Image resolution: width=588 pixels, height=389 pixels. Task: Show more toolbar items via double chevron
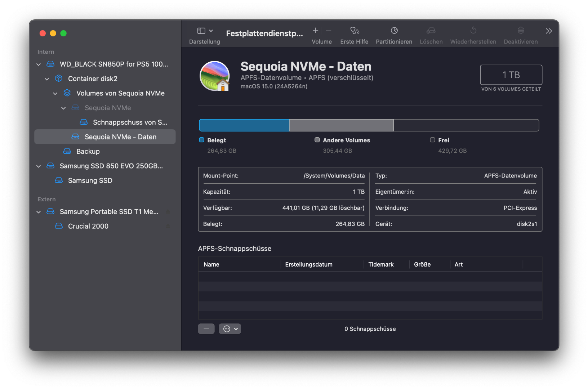tap(548, 31)
